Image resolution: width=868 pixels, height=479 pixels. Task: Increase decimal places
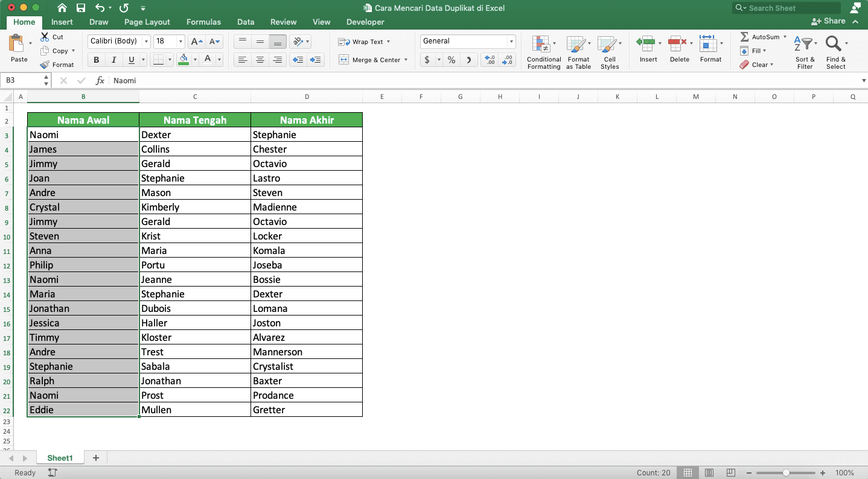click(x=490, y=60)
